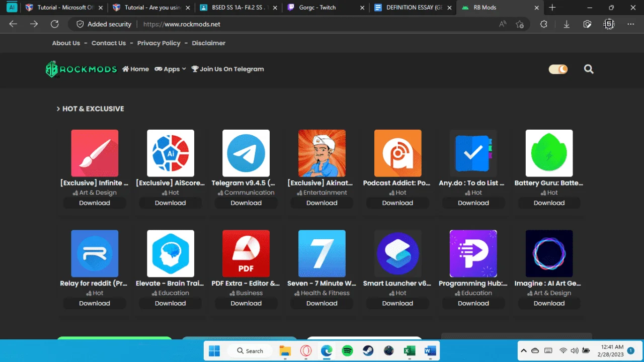The width and height of the screenshot is (644, 362).
Task: Go back to the previous page
Action: [13, 24]
